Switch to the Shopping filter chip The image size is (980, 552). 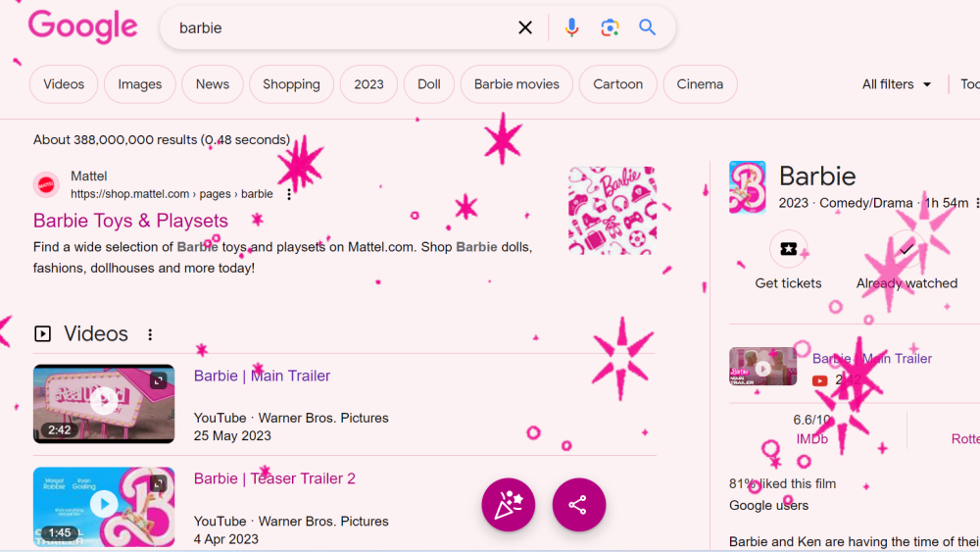point(291,84)
